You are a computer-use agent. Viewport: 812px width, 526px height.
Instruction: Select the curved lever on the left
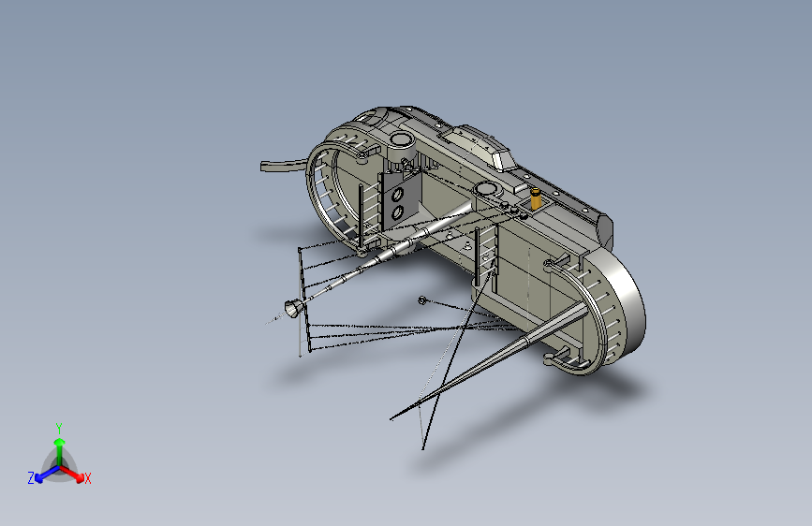(x=282, y=165)
